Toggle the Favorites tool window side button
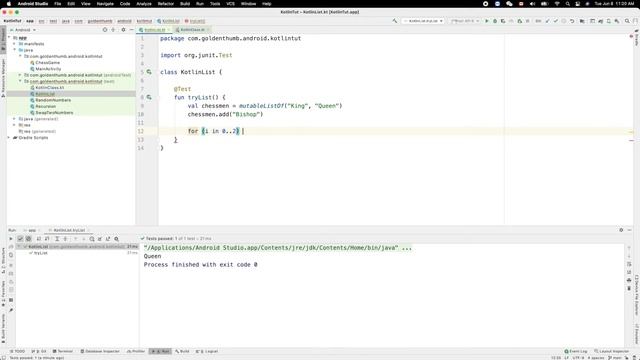Viewport: 640px width, 360px height. pyautogui.click(x=3, y=293)
